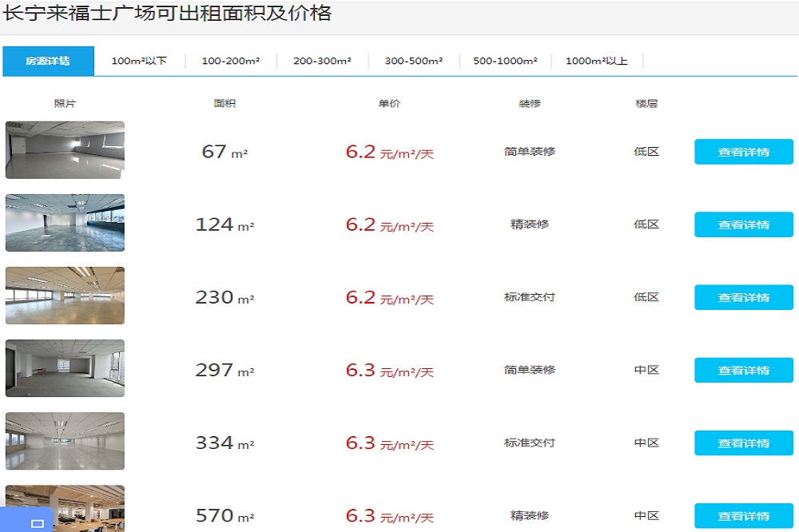Viewport: 799px width, 532px height.
Task: Click the 单价 column header
Action: pyautogui.click(x=389, y=104)
